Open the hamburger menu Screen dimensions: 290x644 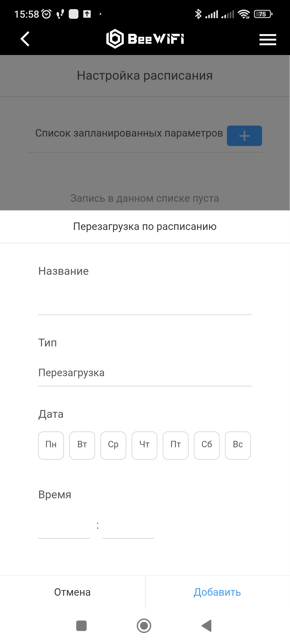click(268, 39)
